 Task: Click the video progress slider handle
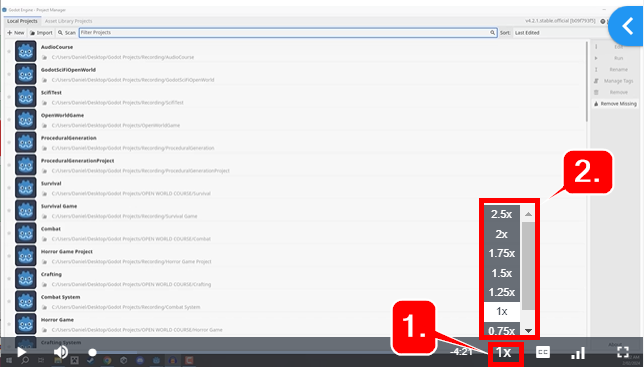point(92,352)
